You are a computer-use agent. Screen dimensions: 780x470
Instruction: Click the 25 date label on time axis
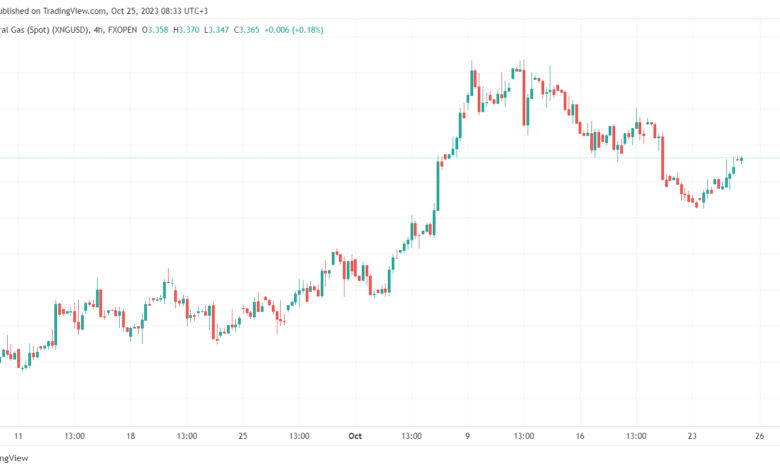click(x=243, y=436)
